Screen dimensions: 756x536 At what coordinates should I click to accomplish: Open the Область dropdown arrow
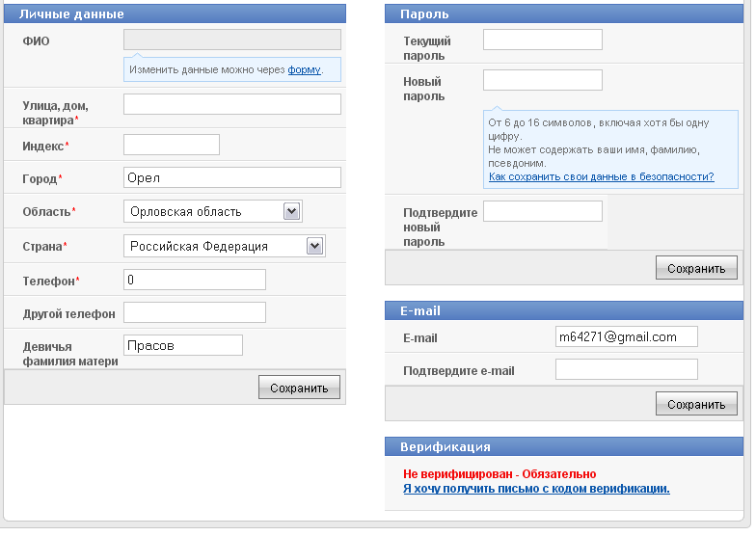pyautogui.click(x=291, y=211)
